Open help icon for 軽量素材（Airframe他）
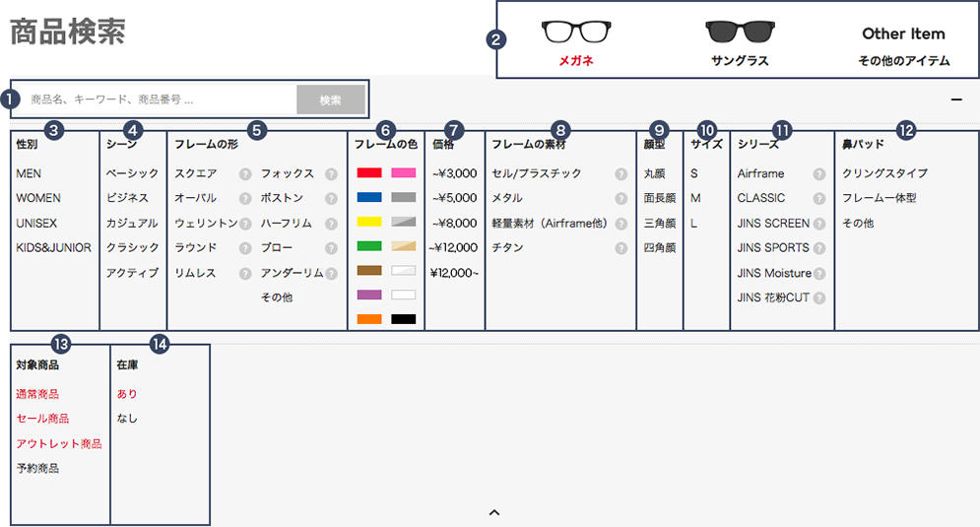980x527 pixels. pos(621,224)
